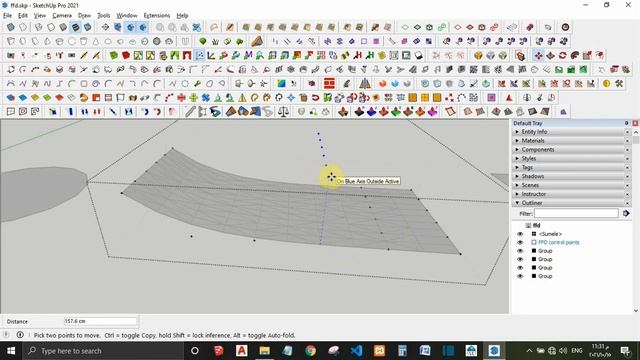Viewport: 640px width, 360px height.
Task: Open the File menu
Action: point(7,16)
